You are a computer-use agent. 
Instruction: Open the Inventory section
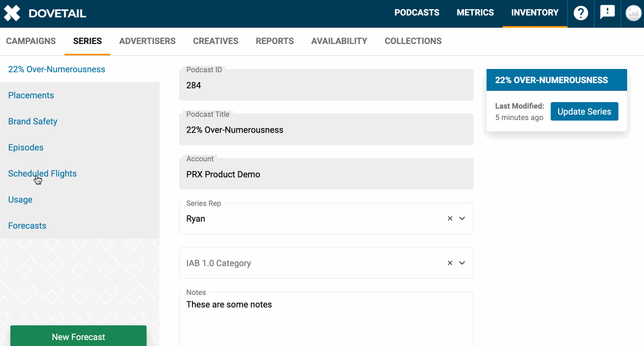(x=535, y=12)
